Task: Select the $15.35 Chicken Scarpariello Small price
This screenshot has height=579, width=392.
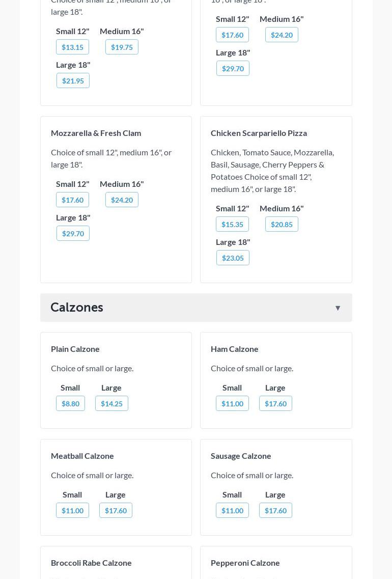Action: [x=232, y=225]
